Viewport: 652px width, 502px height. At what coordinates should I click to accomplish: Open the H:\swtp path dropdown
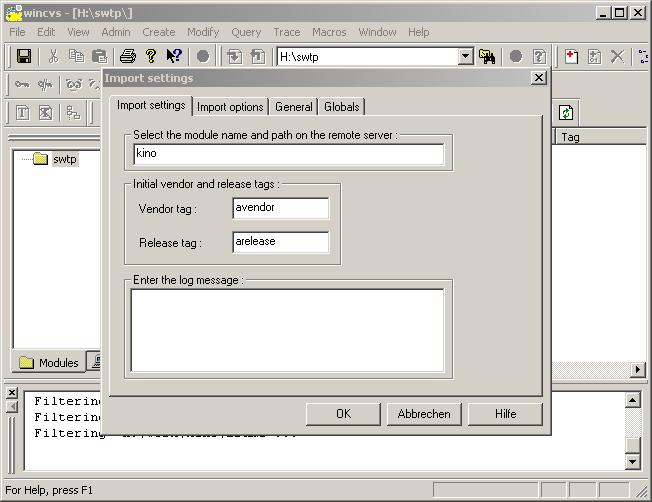(x=465, y=57)
